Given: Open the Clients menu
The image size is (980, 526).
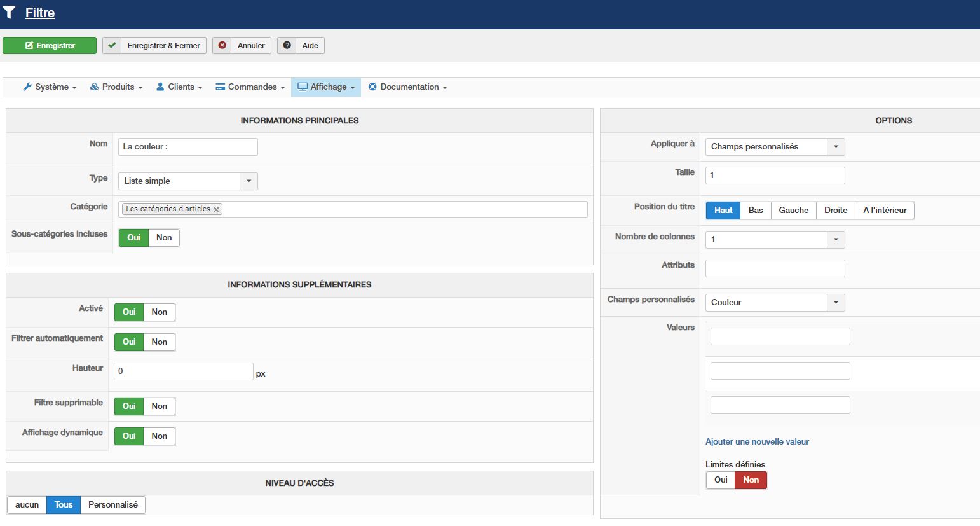Looking at the screenshot, I should [179, 87].
